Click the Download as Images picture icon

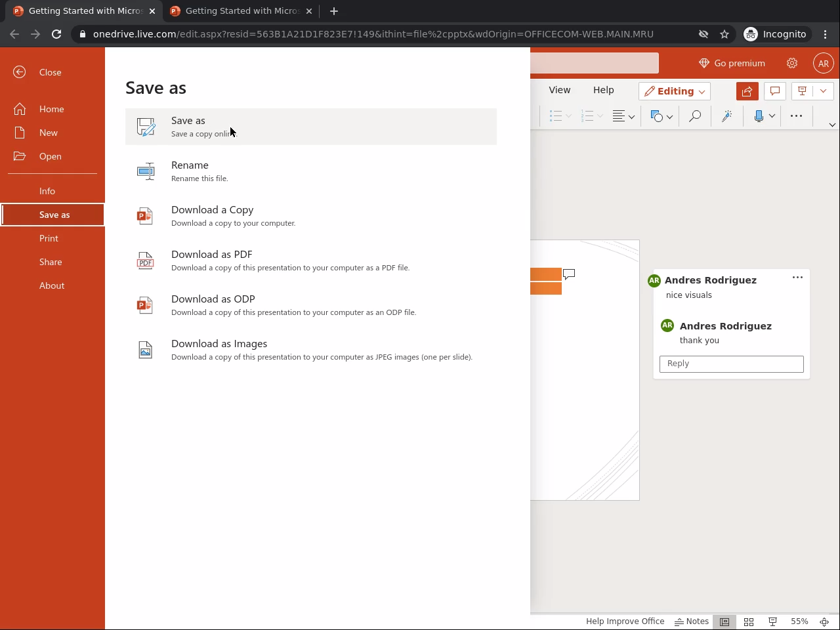click(x=145, y=350)
